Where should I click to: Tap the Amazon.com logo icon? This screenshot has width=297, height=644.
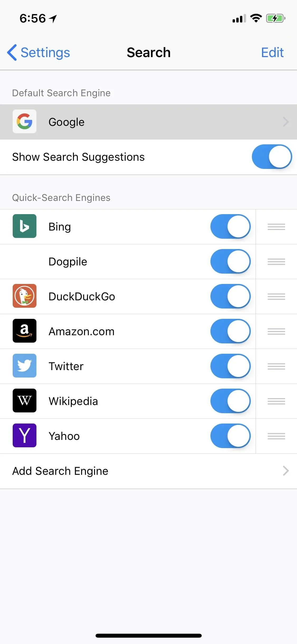click(x=25, y=331)
